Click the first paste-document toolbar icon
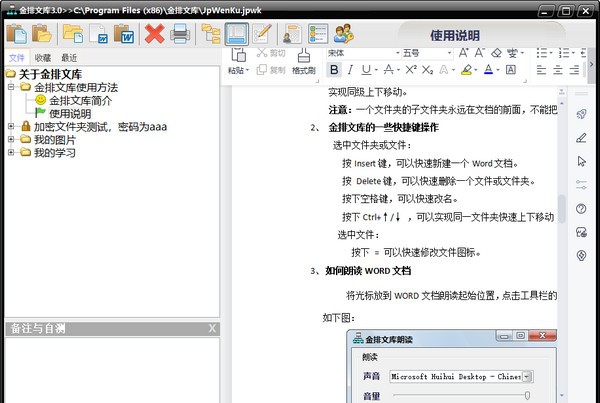The height and width of the screenshot is (403, 600). [x=16, y=34]
